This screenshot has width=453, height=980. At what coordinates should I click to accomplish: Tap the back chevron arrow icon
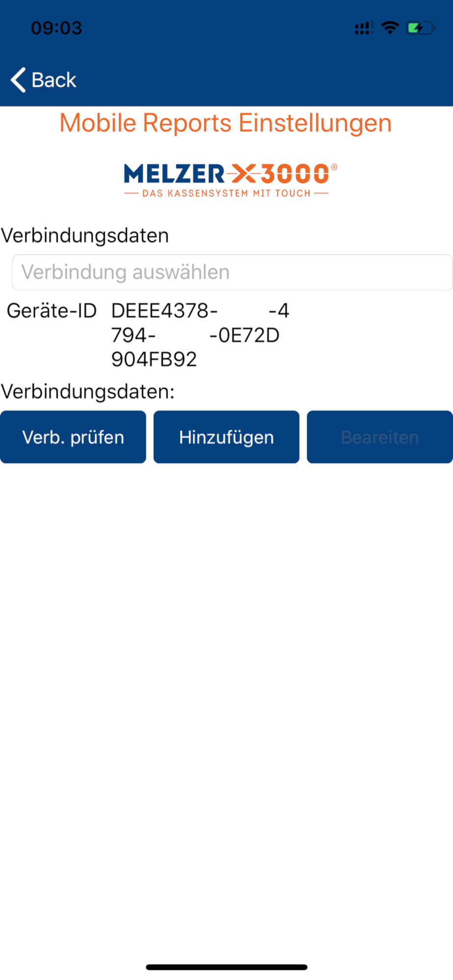coord(18,80)
